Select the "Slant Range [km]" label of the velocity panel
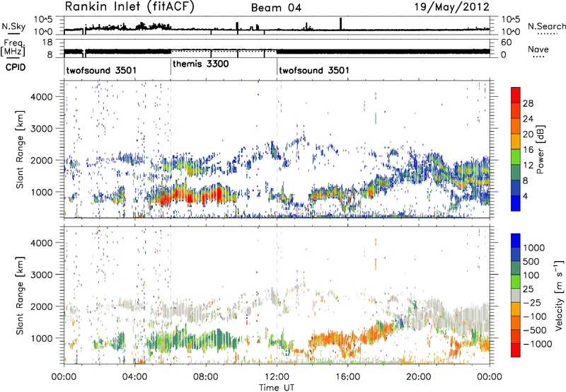 (20, 296)
